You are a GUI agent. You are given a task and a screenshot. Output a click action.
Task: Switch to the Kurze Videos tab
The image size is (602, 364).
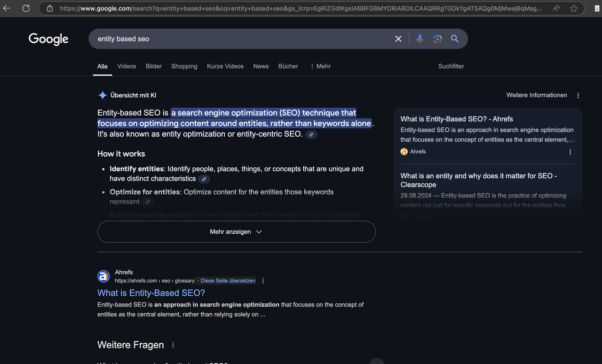point(225,66)
